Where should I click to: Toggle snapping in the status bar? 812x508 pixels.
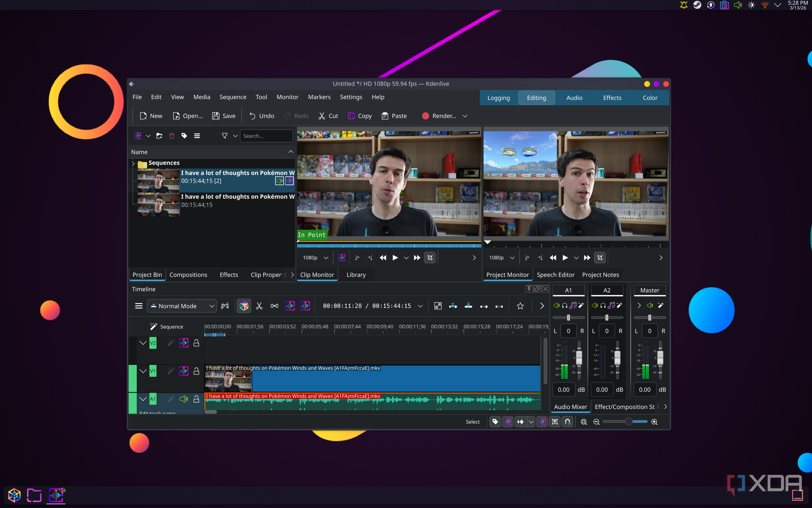pos(567,422)
